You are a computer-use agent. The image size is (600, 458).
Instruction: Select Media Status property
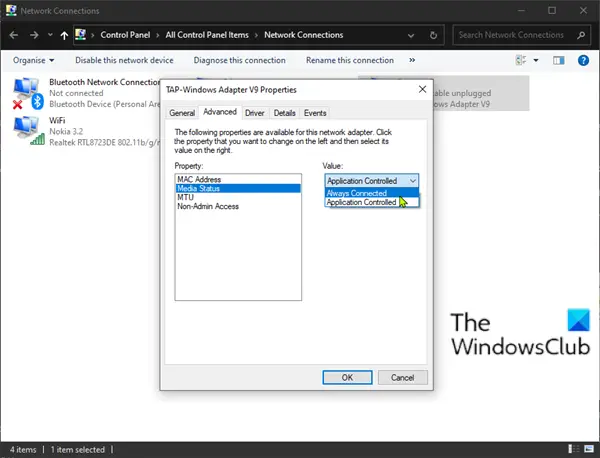point(238,188)
